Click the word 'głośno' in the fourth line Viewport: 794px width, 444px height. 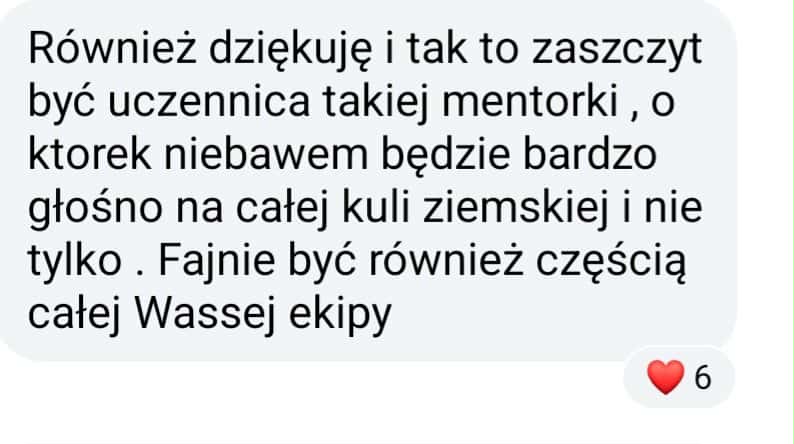[x=95, y=209]
